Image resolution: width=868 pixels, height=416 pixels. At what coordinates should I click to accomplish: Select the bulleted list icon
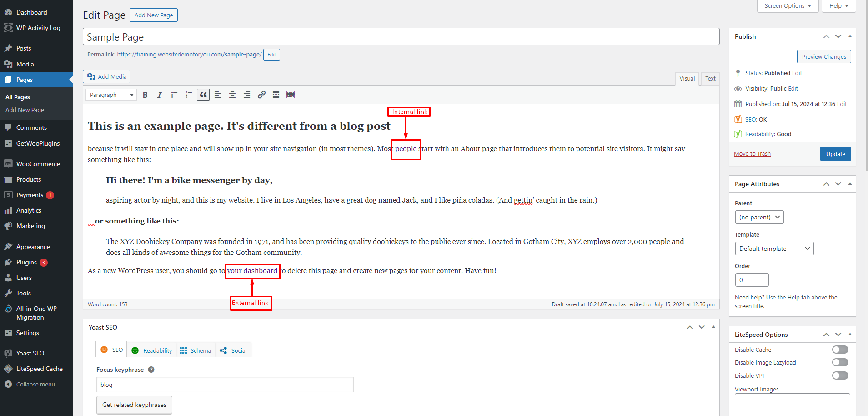(174, 95)
